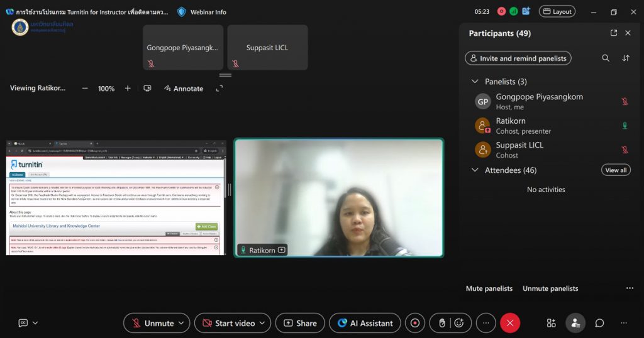This screenshot has height=338, width=644.
Task: Open the reactions smiley button
Action: pyautogui.click(x=459, y=323)
